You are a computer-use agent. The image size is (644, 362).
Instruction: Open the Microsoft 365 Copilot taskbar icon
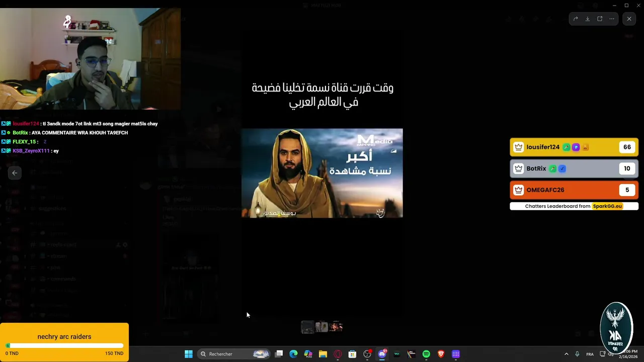[x=308, y=354]
